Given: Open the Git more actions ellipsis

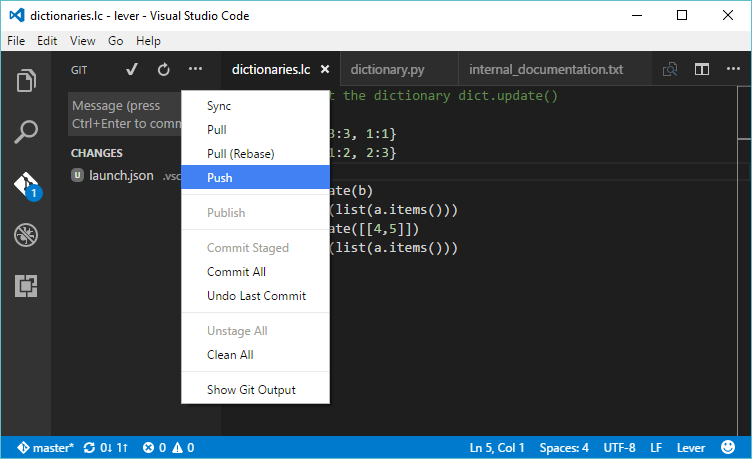Looking at the screenshot, I should point(195,70).
